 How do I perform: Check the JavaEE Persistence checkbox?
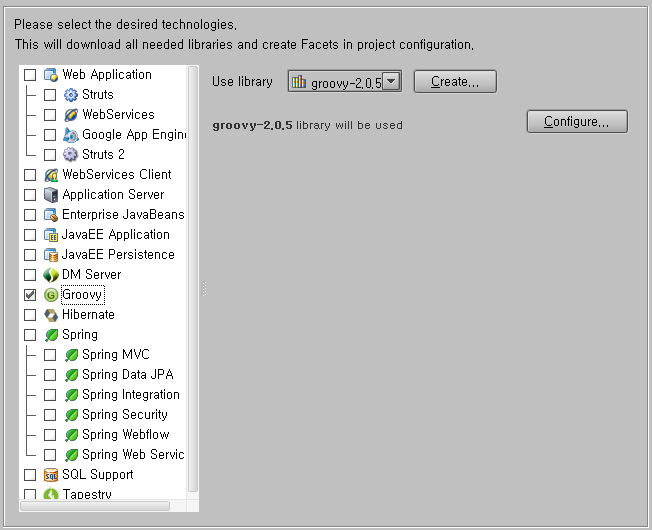tap(30, 255)
